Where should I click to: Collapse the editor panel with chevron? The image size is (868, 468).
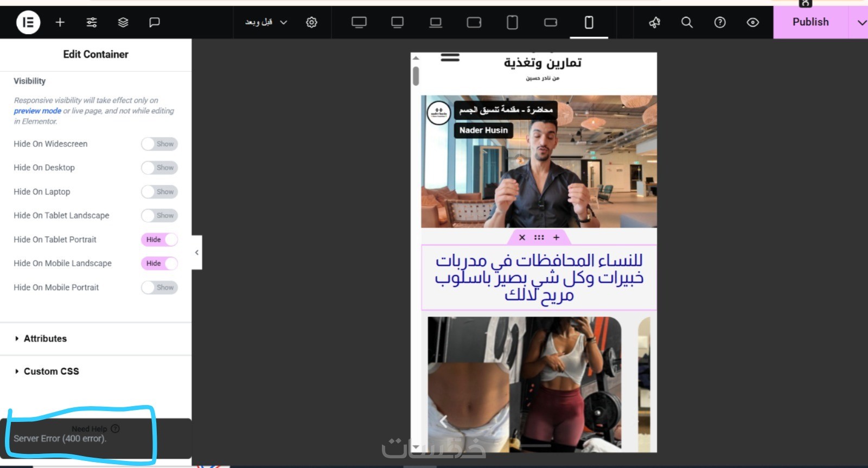pyautogui.click(x=197, y=252)
